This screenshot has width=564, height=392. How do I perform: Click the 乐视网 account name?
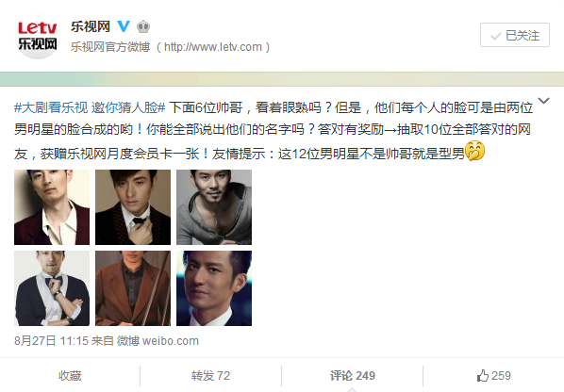click(91, 26)
